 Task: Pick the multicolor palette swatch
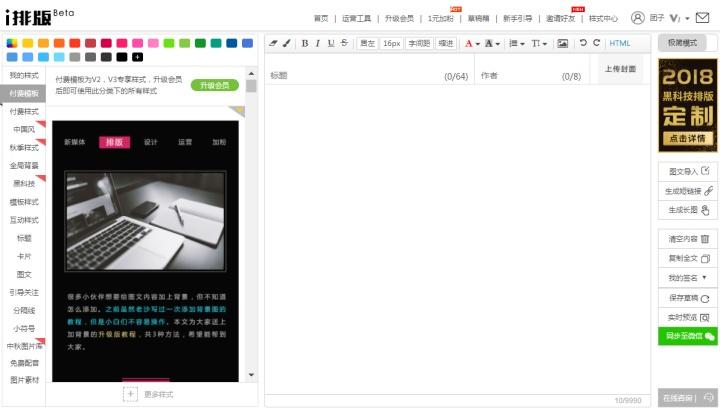click(12, 43)
